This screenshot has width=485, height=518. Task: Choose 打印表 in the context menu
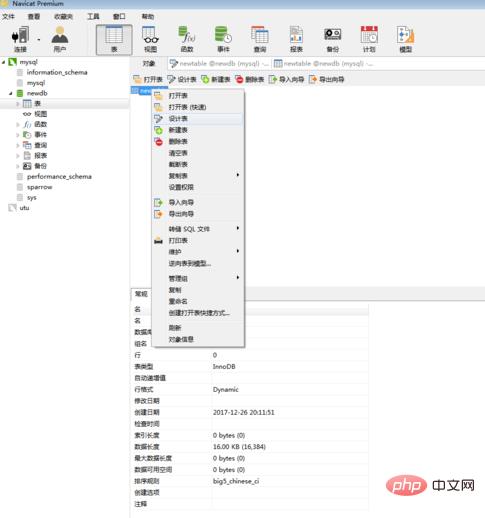[198, 240]
